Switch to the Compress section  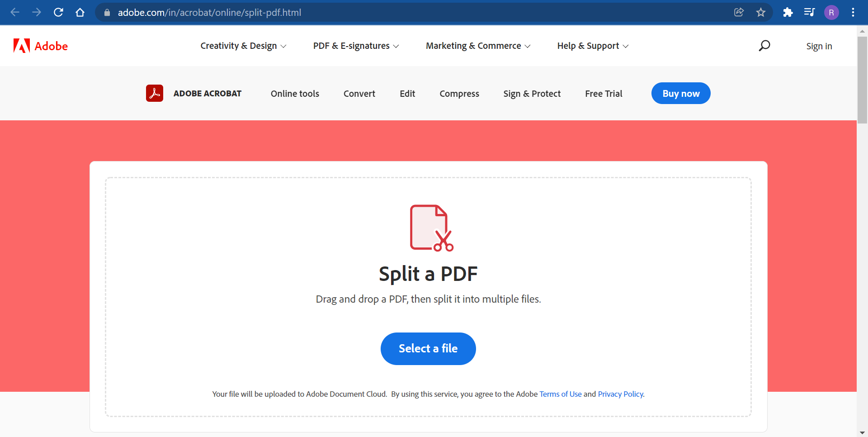[x=459, y=93]
